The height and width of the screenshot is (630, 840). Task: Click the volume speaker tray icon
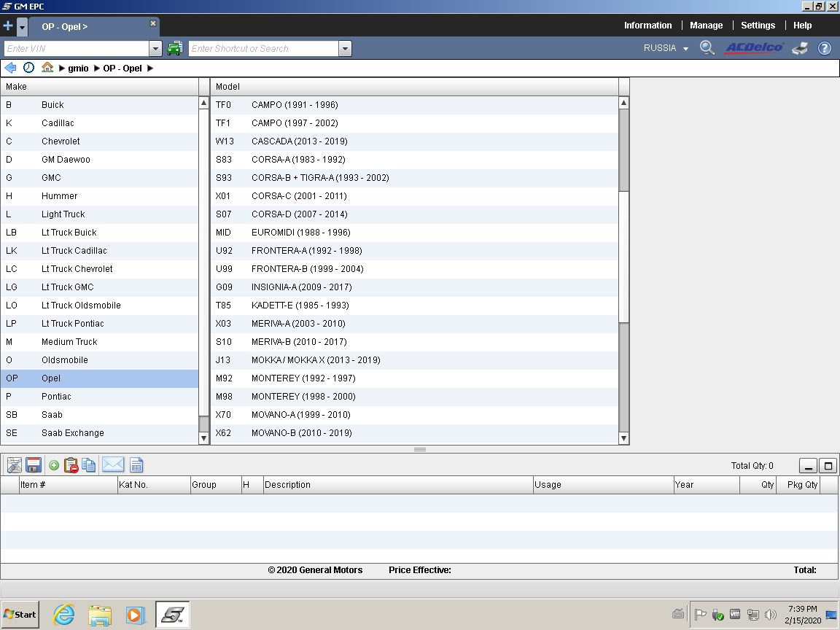tap(770, 615)
